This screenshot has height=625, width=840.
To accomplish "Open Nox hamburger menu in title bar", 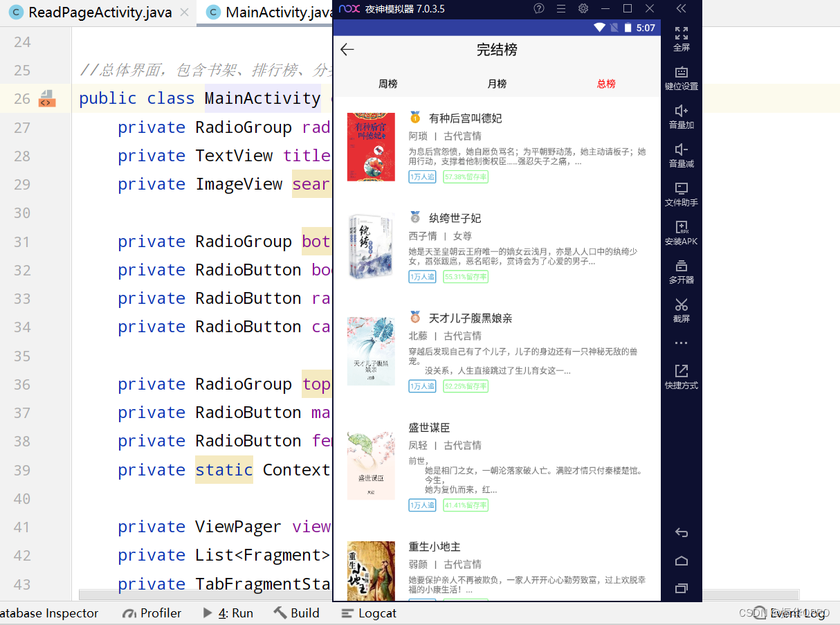I will (561, 8).
